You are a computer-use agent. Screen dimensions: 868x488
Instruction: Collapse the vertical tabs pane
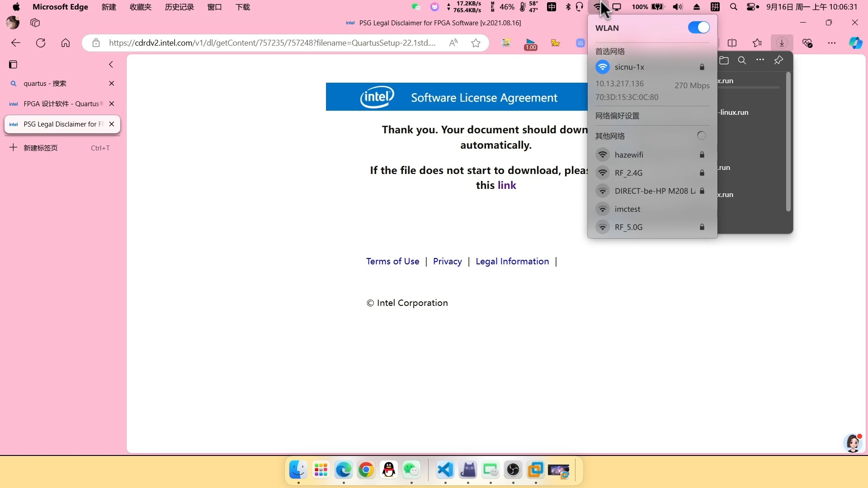[x=111, y=65]
